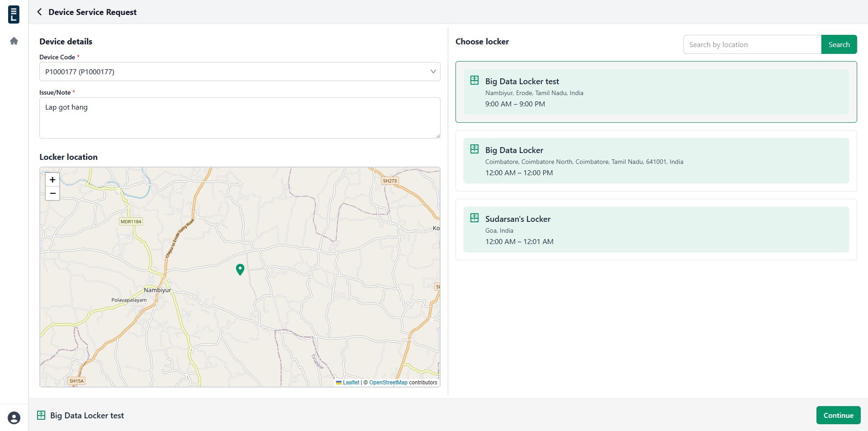Select the Sudarsan's Locker card
Image resolution: width=868 pixels, height=431 pixels.
(x=656, y=230)
